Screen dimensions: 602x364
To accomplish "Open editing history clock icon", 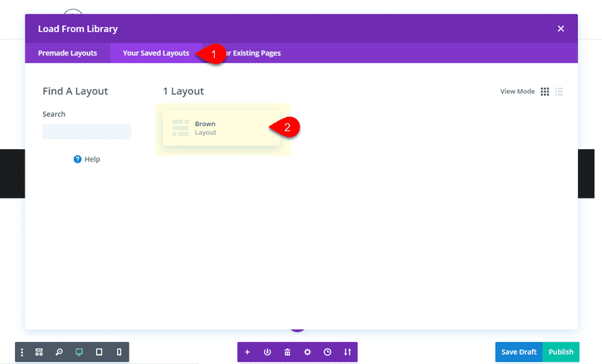I will pos(328,352).
